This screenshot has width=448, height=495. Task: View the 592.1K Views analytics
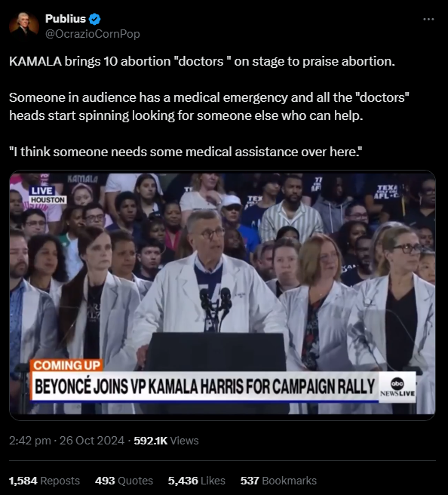(166, 441)
